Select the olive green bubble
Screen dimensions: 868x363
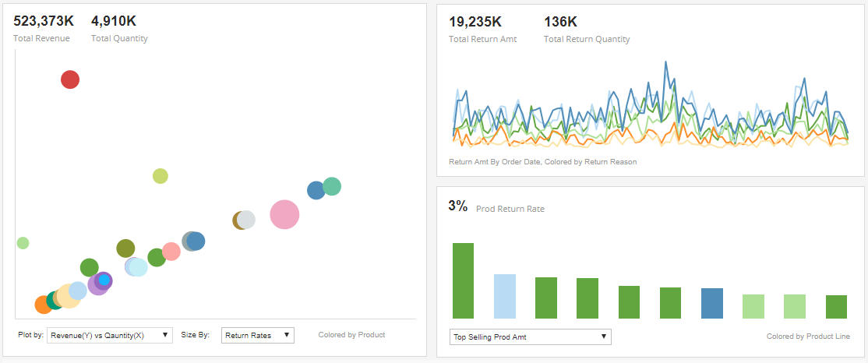point(125,248)
